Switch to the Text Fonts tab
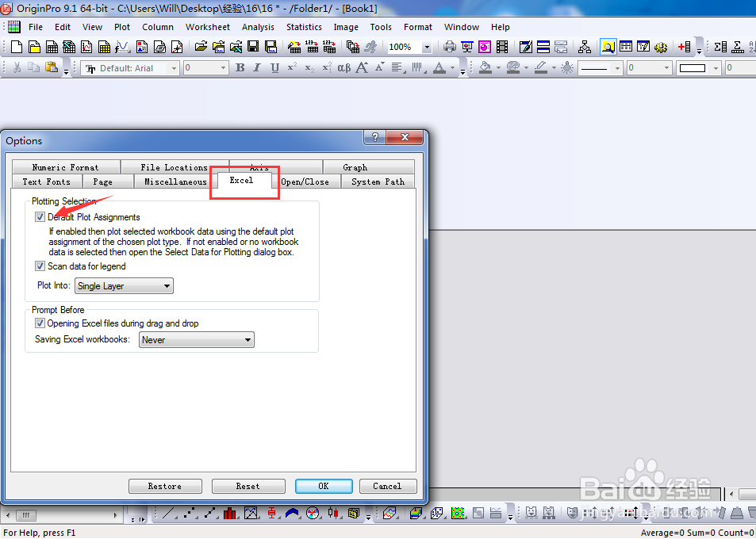This screenshot has height=539, width=756. click(47, 182)
